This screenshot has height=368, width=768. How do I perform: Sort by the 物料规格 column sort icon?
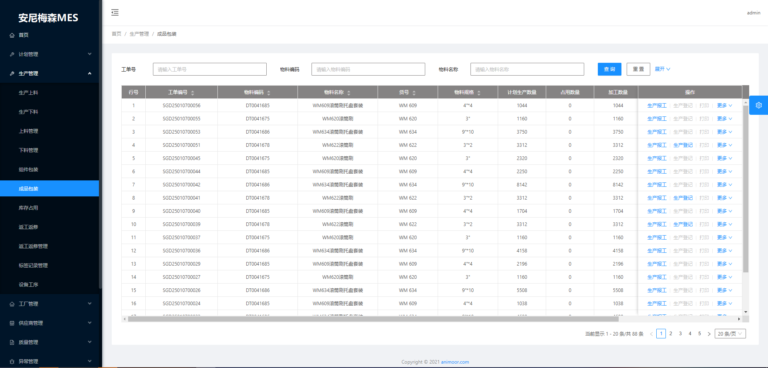[479, 92]
